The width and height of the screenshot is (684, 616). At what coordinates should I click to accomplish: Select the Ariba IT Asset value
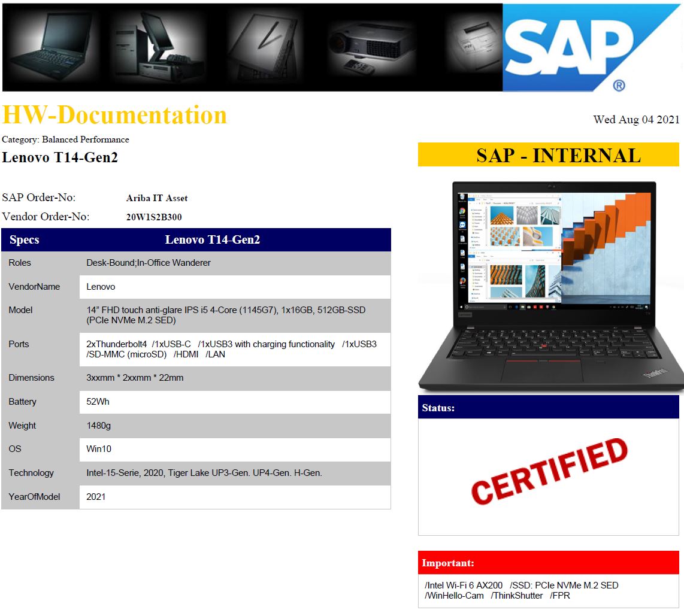[156, 198]
